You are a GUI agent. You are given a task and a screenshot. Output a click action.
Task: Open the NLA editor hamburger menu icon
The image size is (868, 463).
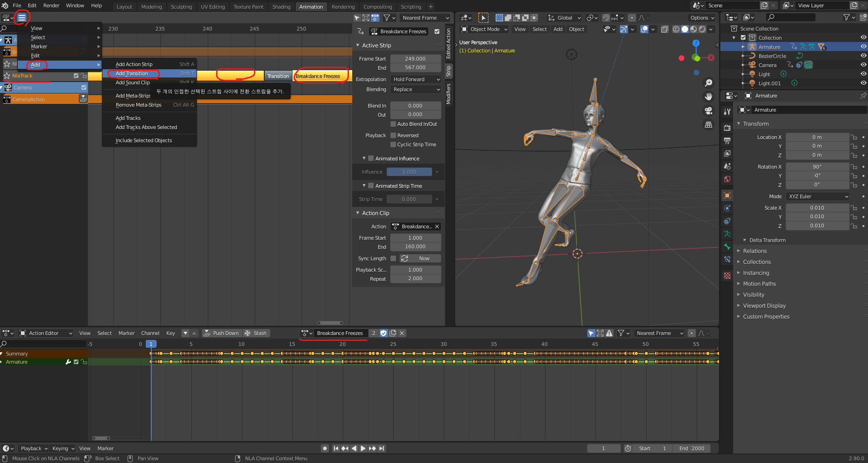point(21,18)
